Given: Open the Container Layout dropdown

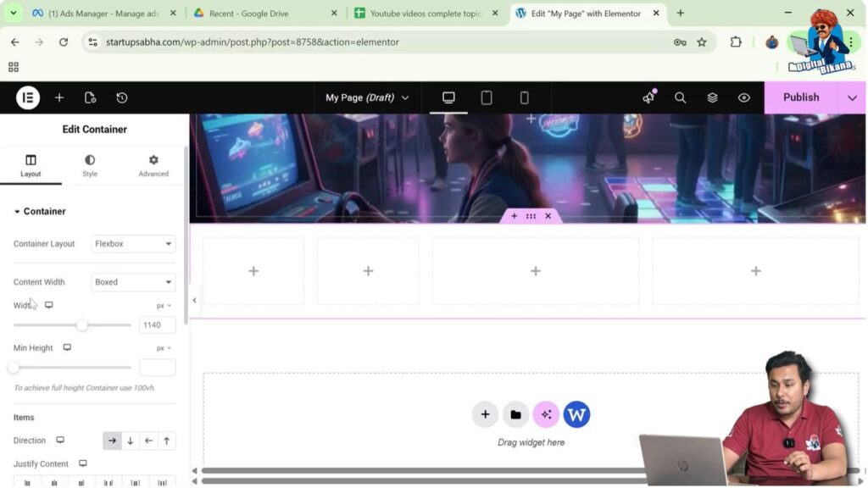Looking at the screenshot, I should click(x=133, y=243).
